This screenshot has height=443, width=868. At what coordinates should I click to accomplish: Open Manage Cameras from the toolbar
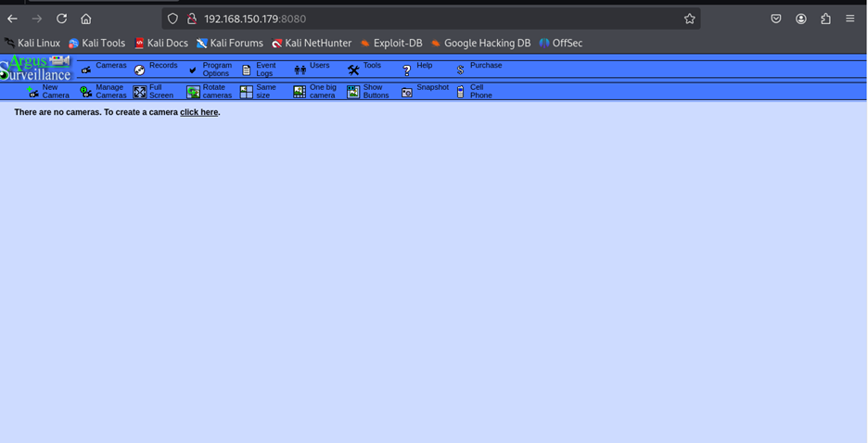click(x=86, y=92)
